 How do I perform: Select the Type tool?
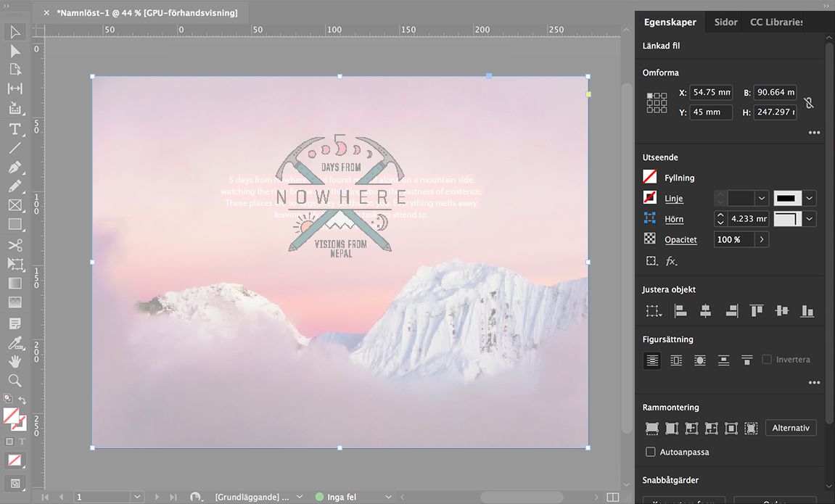(x=15, y=129)
